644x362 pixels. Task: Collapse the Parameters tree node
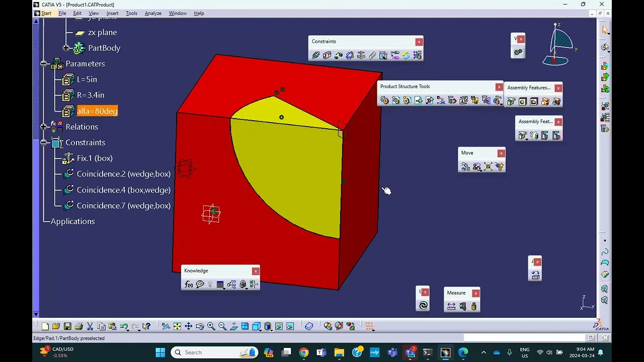[x=44, y=64]
